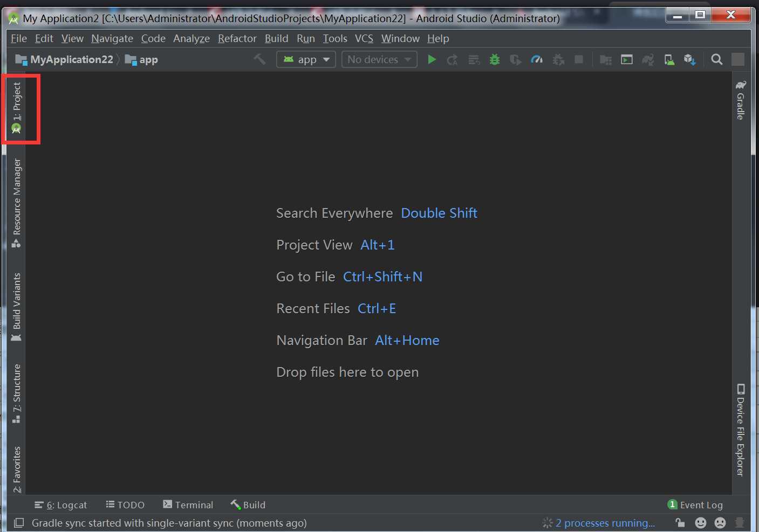Open the 6: Logcat bottom tab
This screenshot has height=532, width=759.
point(60,505)
